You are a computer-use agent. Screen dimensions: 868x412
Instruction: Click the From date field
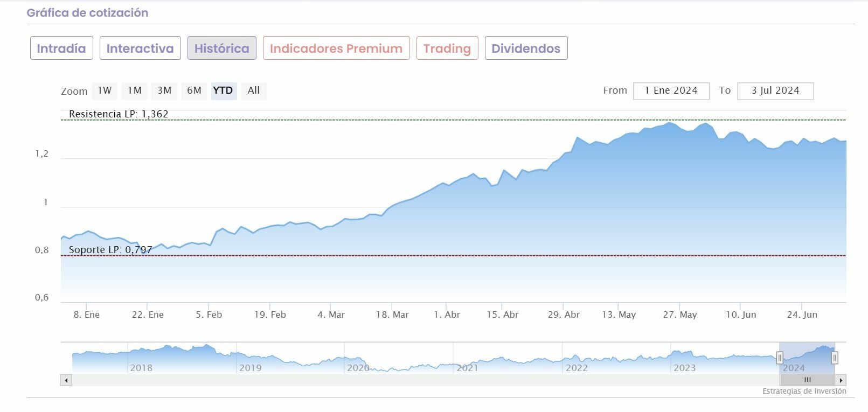(671, 91)
